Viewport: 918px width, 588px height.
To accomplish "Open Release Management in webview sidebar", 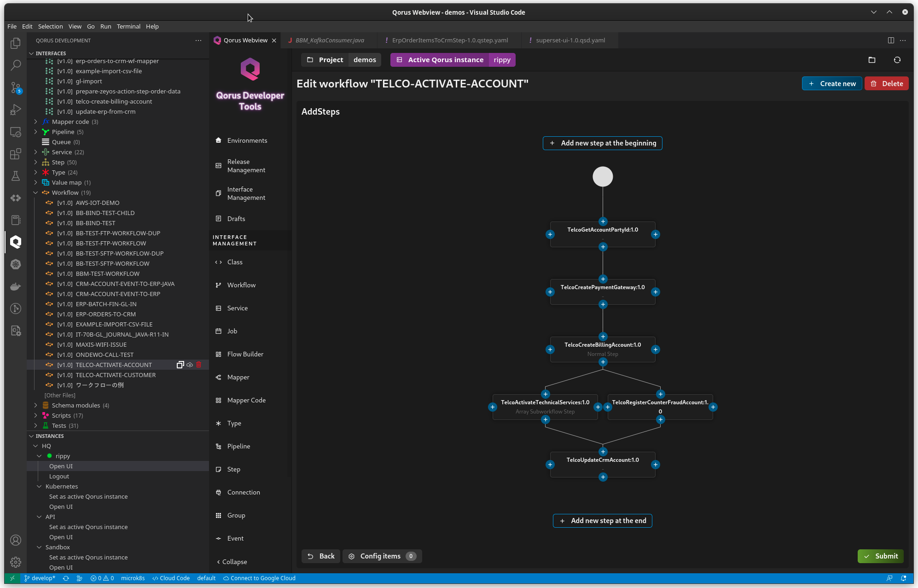I will pyautogui.click(x=246, y=166).
